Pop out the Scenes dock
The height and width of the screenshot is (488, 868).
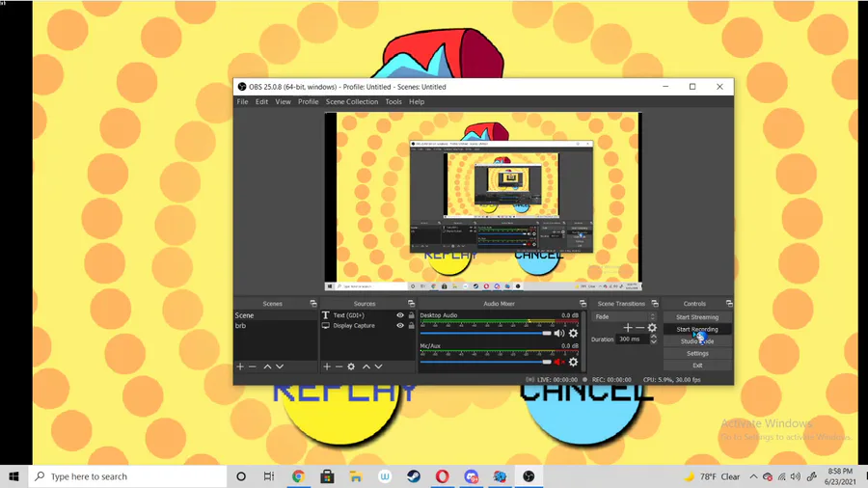pyautogui.click(x=313, y=303)
